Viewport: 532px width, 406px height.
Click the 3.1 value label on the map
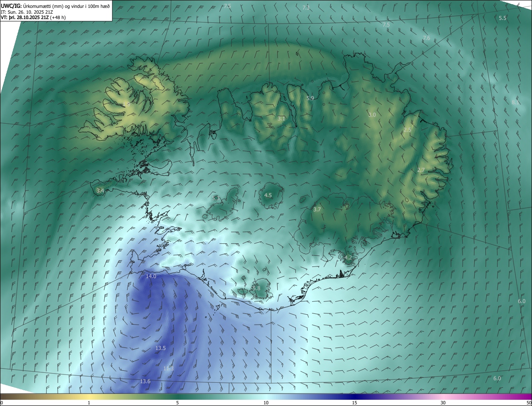281,119
